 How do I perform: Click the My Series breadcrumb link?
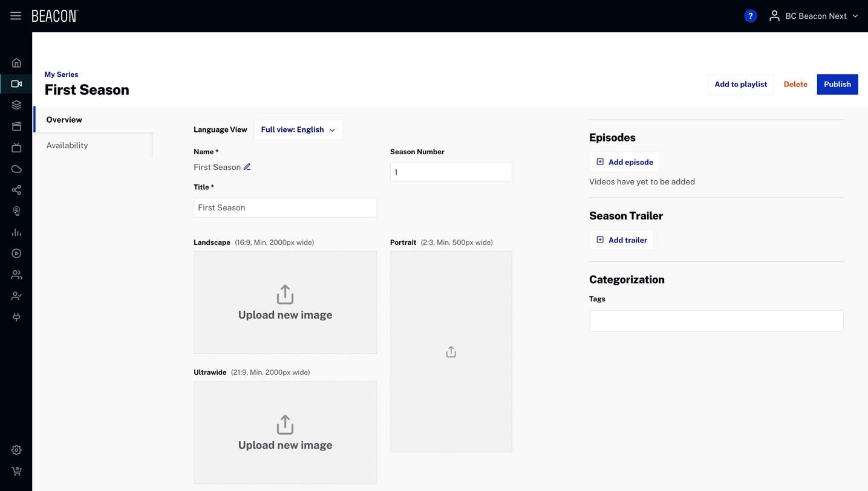[x=61, y=74]
